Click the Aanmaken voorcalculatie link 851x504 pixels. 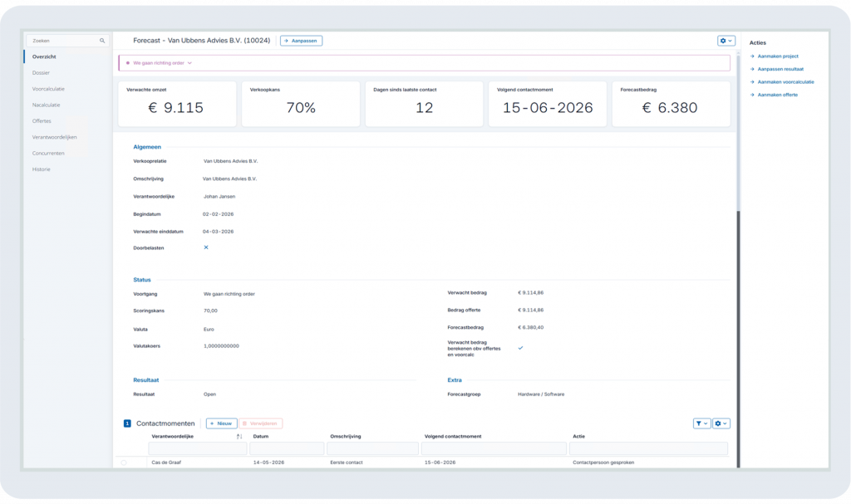pyautogui.click(x=786, y=82)
